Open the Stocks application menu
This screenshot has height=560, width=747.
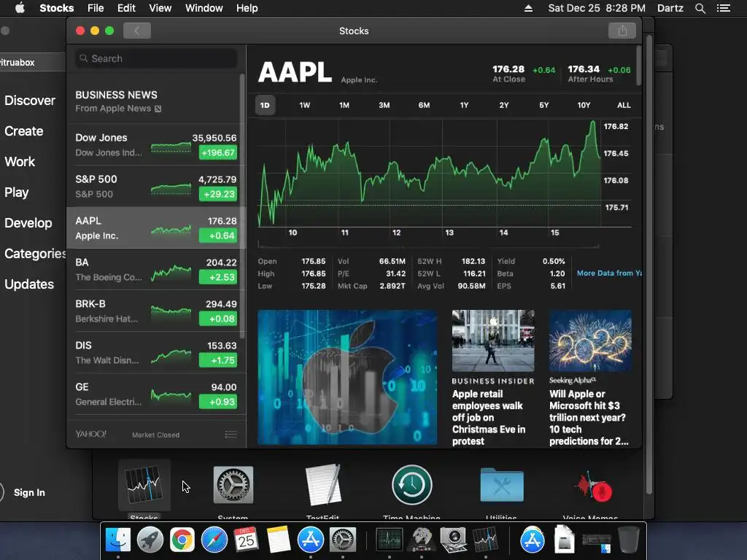pyautogui.click(x=56, y=8)
